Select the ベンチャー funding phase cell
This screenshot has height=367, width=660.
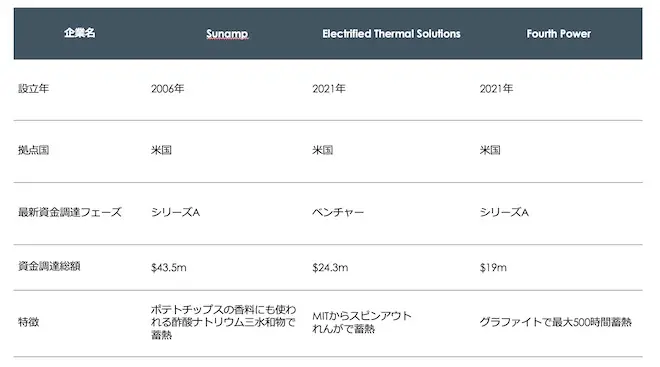(338, 212)
